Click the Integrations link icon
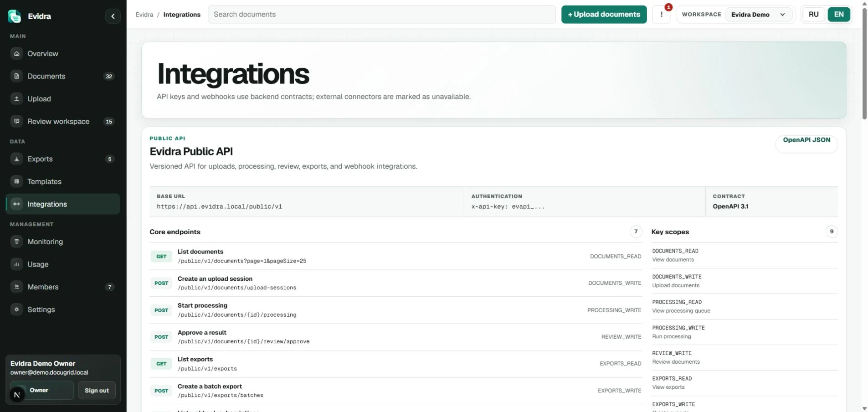Viewport: 868px width, 412px height. (17, 204)
